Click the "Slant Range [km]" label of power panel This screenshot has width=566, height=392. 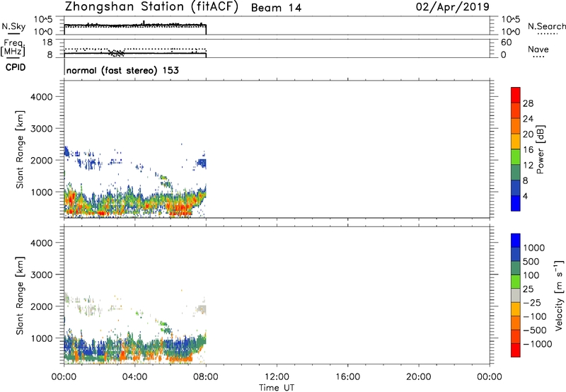pyautogui.click(x=20, y=149)
